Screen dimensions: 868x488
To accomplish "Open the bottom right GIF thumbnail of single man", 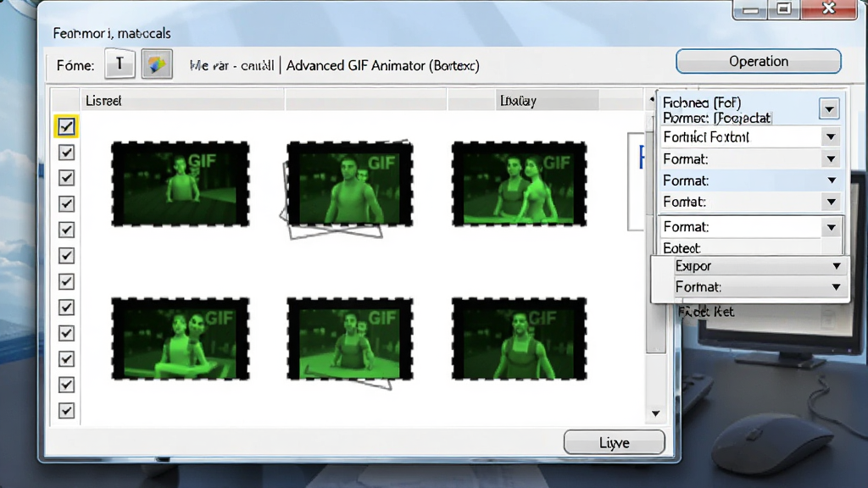I will click(519, 339).
